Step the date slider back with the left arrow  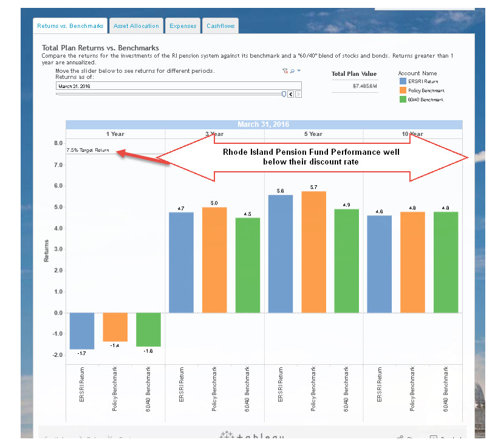point(291,94)
